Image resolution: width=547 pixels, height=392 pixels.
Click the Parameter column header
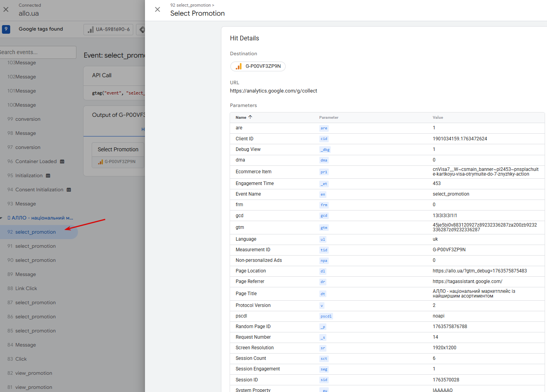click(x=329, y=118)
